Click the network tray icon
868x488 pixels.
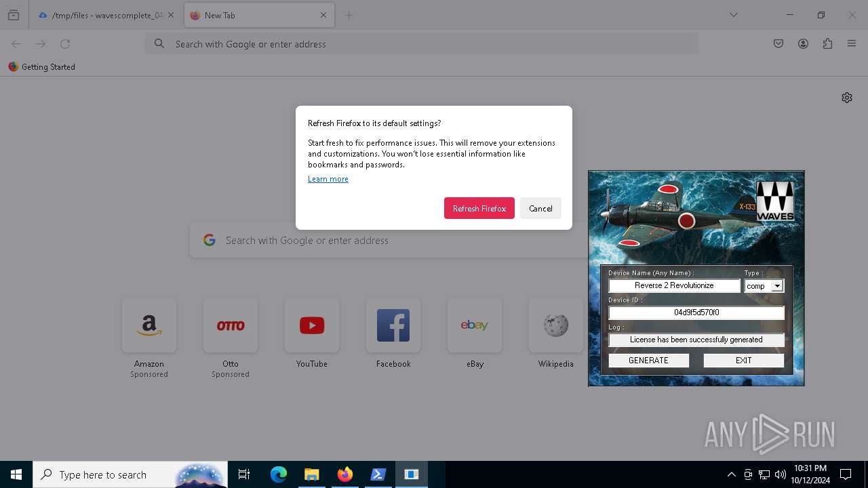tap(764, 474)
